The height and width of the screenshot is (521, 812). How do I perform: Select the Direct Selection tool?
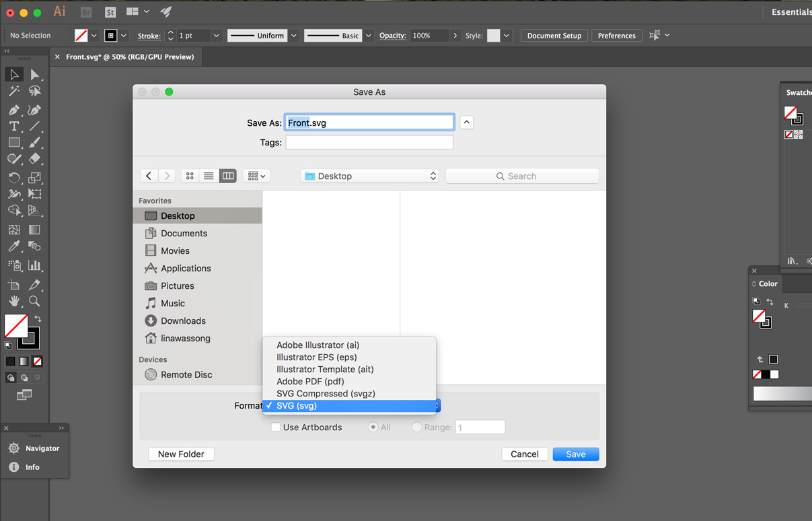34,75
